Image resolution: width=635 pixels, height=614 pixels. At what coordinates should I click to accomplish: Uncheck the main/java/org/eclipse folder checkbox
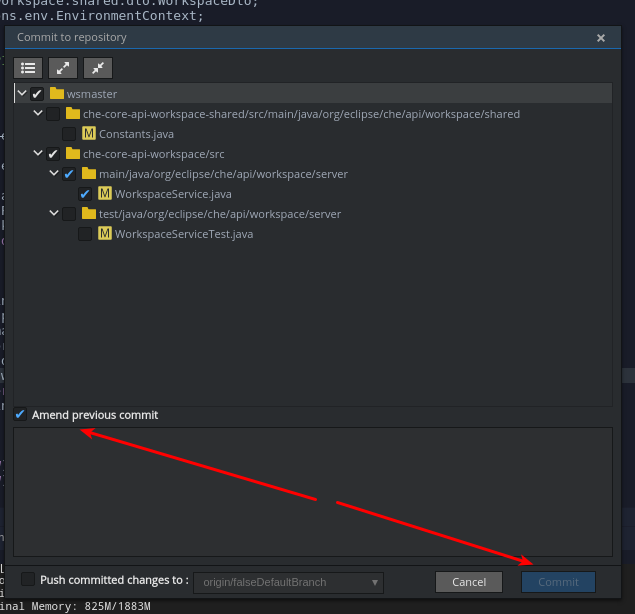[x=69, y=174]
